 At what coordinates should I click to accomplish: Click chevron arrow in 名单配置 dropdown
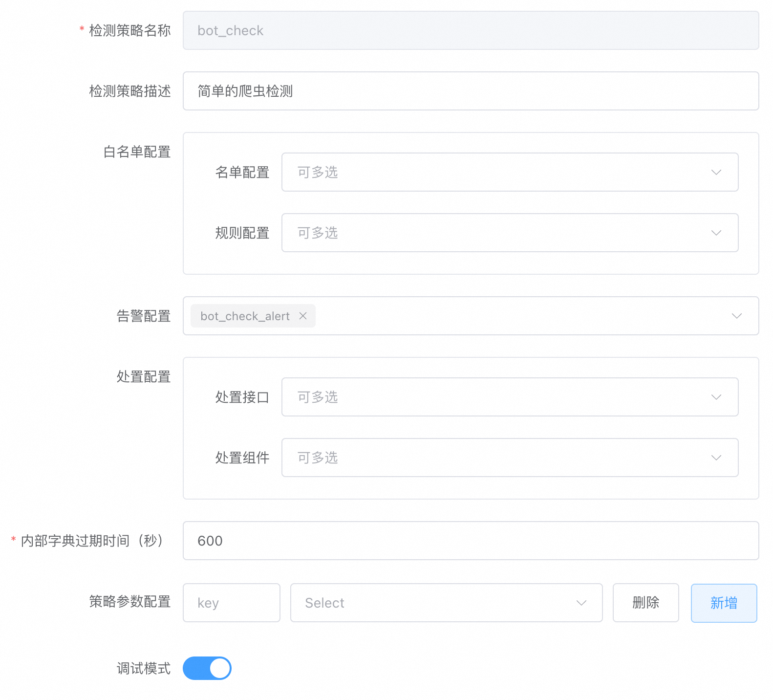pyautogui.click(x=716, y=173)
